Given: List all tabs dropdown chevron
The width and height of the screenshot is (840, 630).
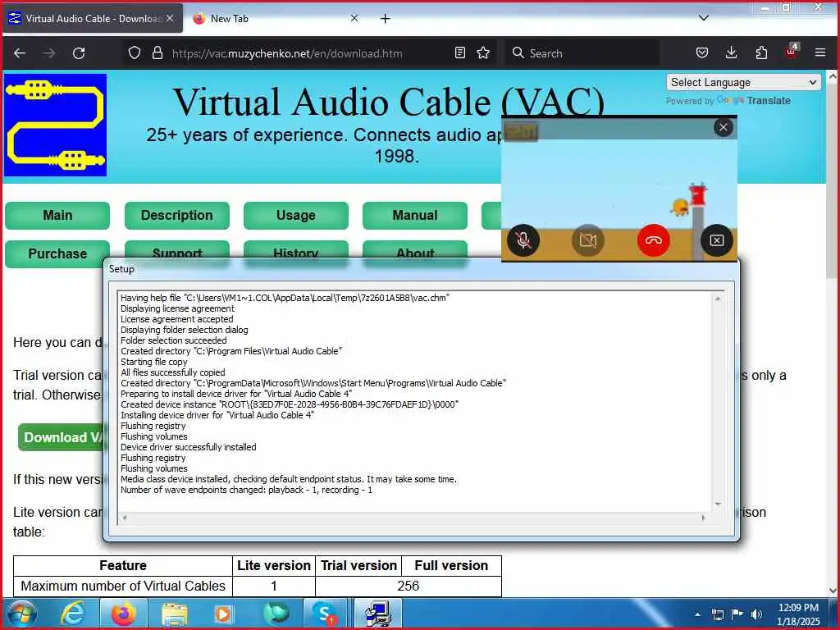Looking at the screenshot, I should pyautogui.click(x=703, y=18).
